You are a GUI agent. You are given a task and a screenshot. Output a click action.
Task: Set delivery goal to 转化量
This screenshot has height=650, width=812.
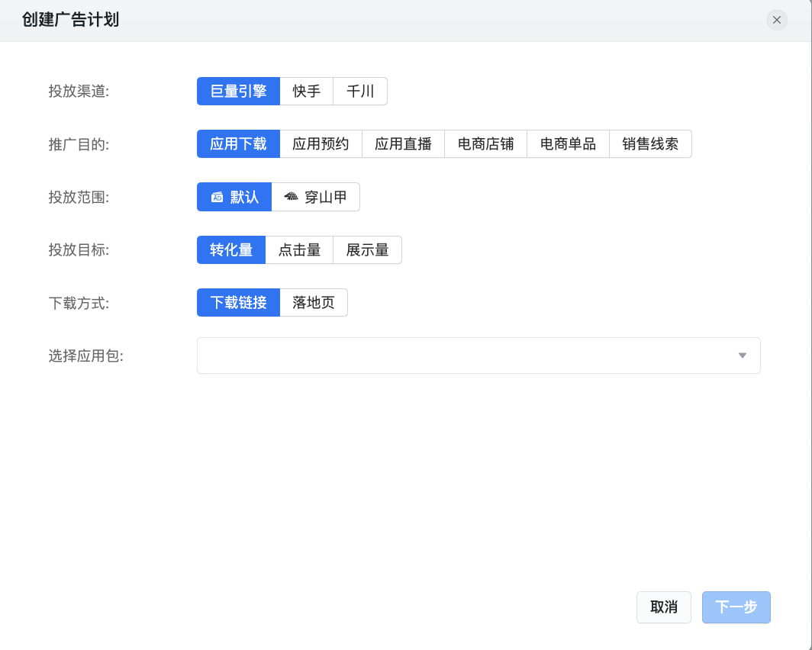(231, 250)
